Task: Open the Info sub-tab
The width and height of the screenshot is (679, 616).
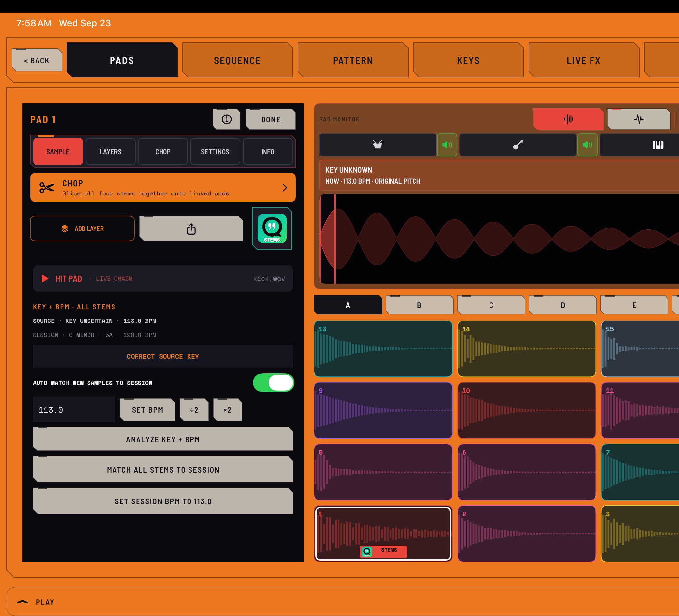Action: click(x=268, y=152)
